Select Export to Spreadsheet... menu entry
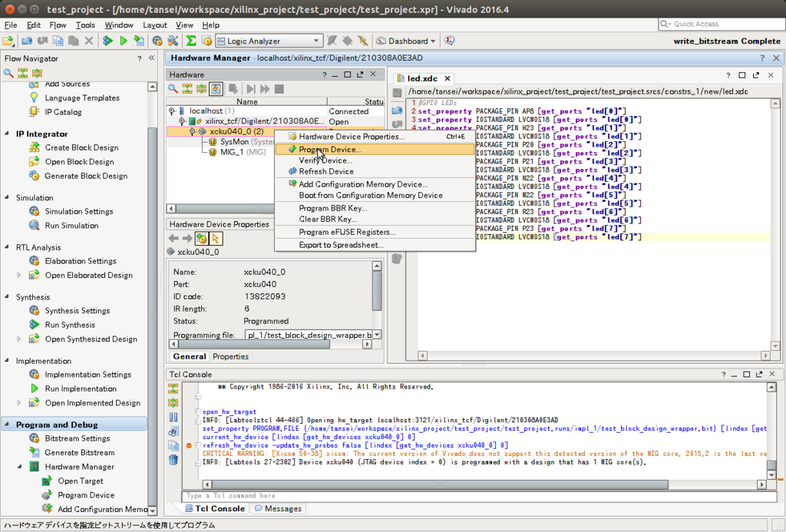Viewport: 786px width, 532px height. (x=375, y=245)
